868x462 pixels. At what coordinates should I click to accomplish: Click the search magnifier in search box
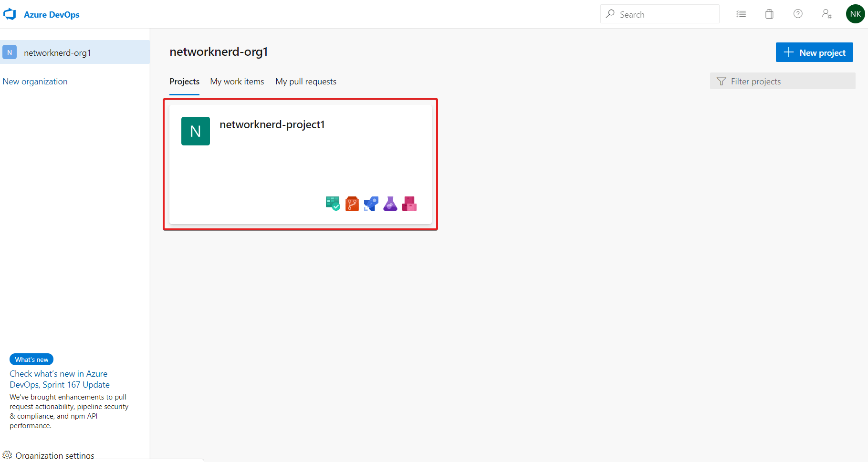pos(610,14)
